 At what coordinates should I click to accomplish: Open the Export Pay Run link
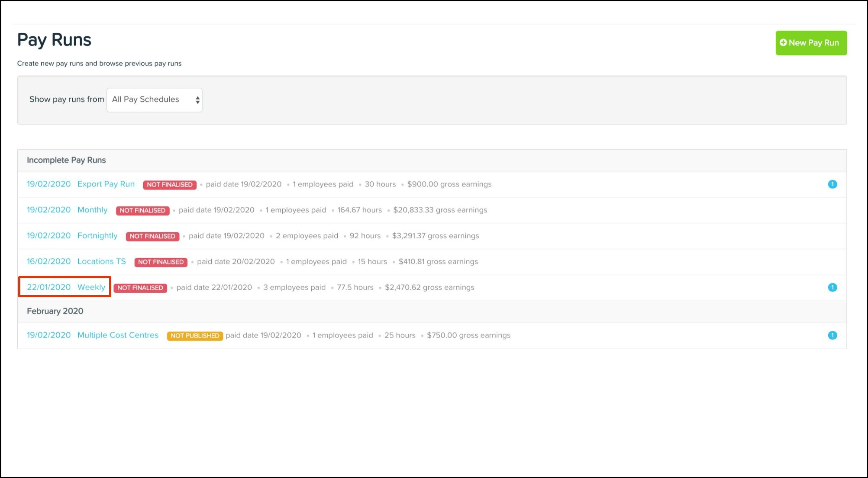(x=106, y=184)
